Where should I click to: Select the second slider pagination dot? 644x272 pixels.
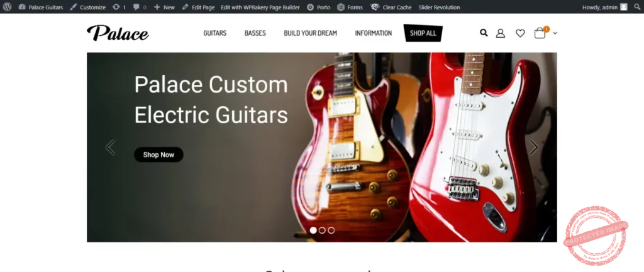pyautogui.click(x=322, y=230)
